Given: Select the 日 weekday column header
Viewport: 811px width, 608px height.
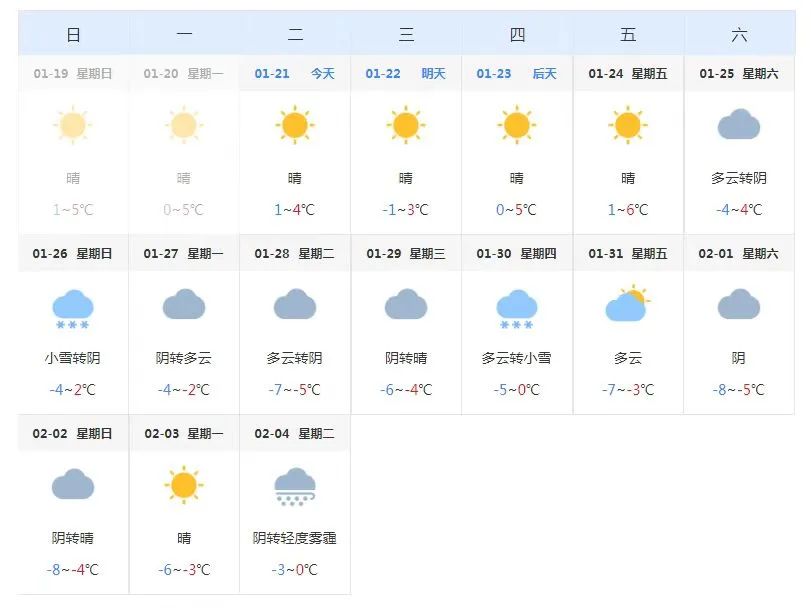Looking at the screenshot, I should click(x=73, y=35).
